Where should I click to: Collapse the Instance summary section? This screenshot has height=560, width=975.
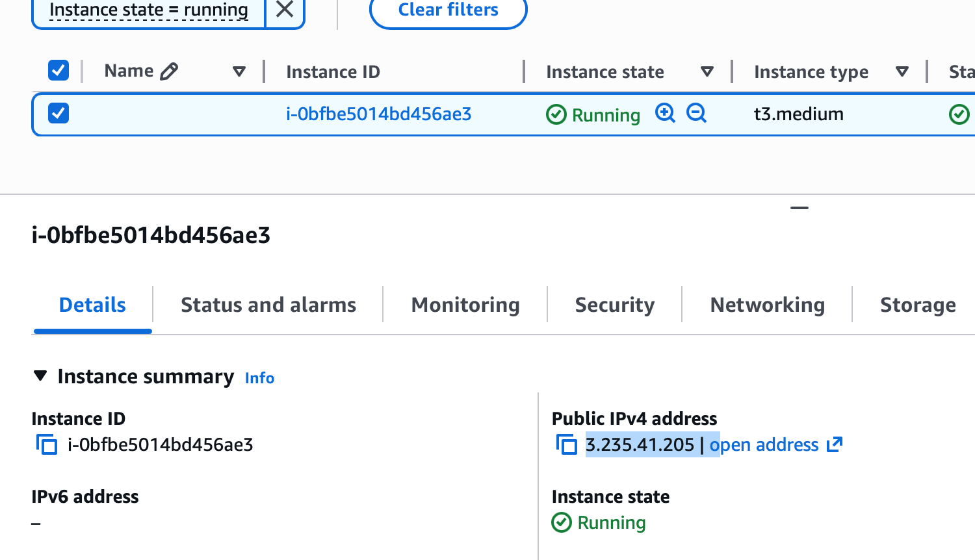tap(41, 376)
